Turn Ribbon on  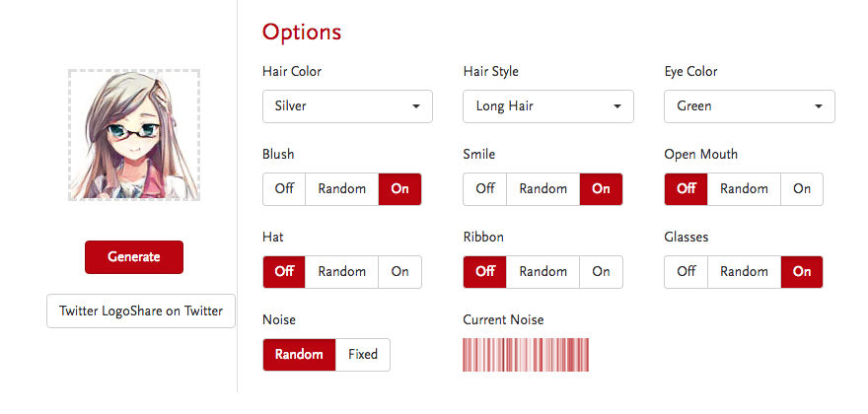(601, 272)
